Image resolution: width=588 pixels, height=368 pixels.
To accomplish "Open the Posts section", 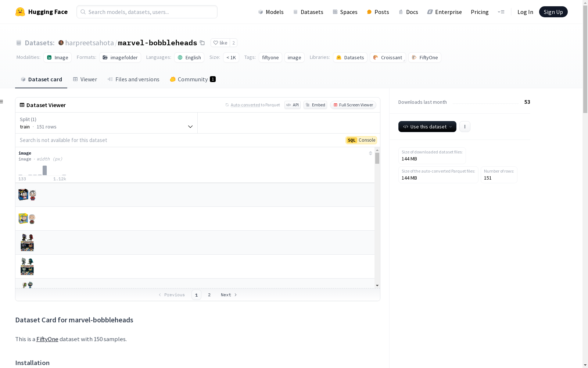I will coord(378,12).
